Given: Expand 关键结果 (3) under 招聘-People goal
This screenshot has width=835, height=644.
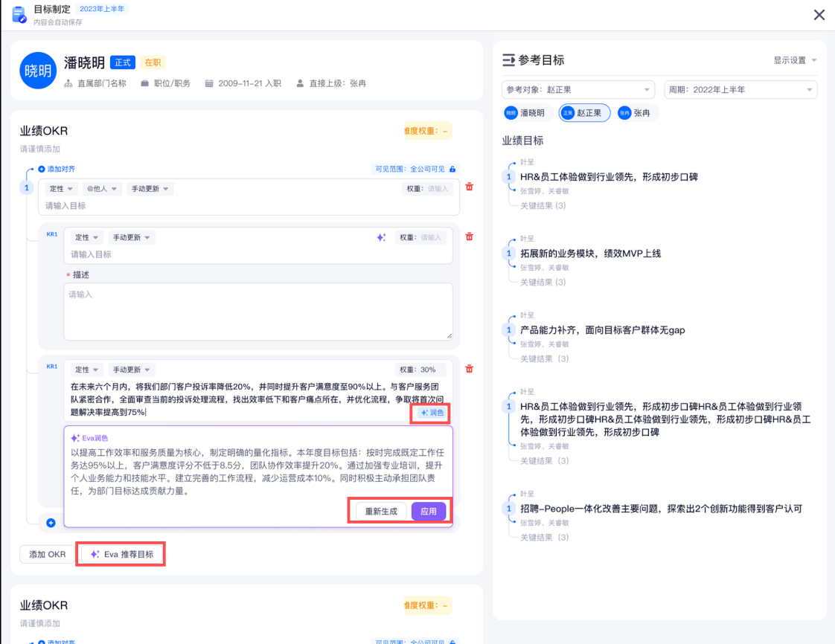Looking at the screenshot, I should [x=544, y=538].
